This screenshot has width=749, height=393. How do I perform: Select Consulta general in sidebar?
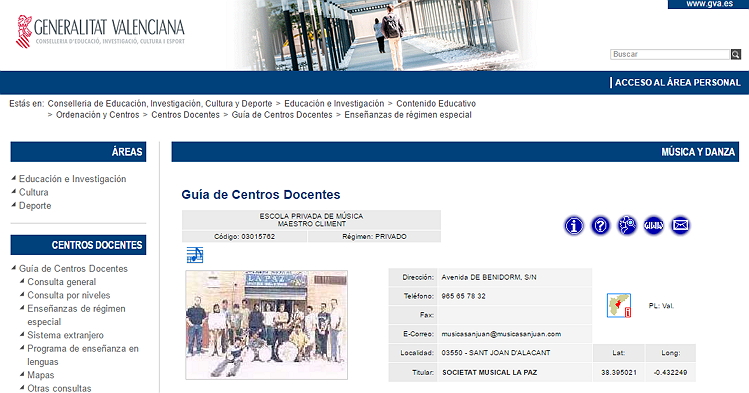pos(62,282)
